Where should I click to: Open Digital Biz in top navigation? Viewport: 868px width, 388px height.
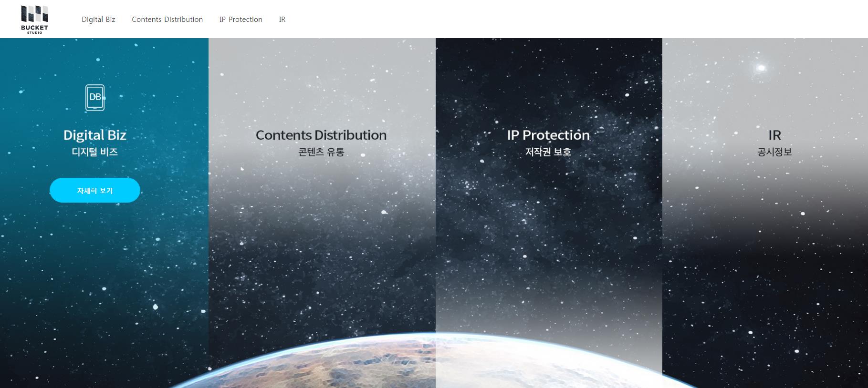coord(98,20)
